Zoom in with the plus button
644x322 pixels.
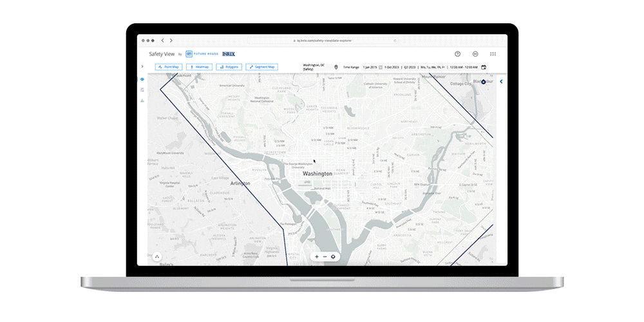coord(317,257)
